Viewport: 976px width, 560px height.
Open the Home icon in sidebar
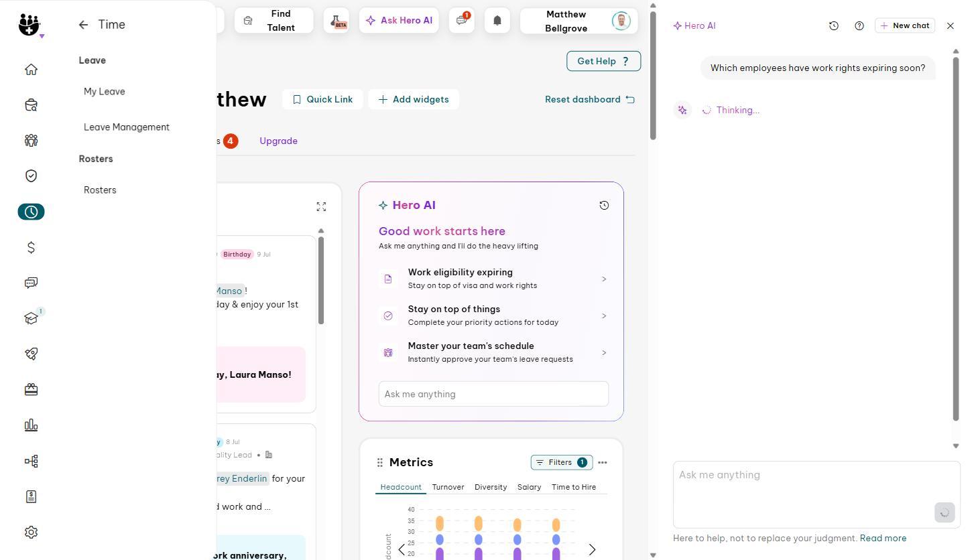[31, 70]
